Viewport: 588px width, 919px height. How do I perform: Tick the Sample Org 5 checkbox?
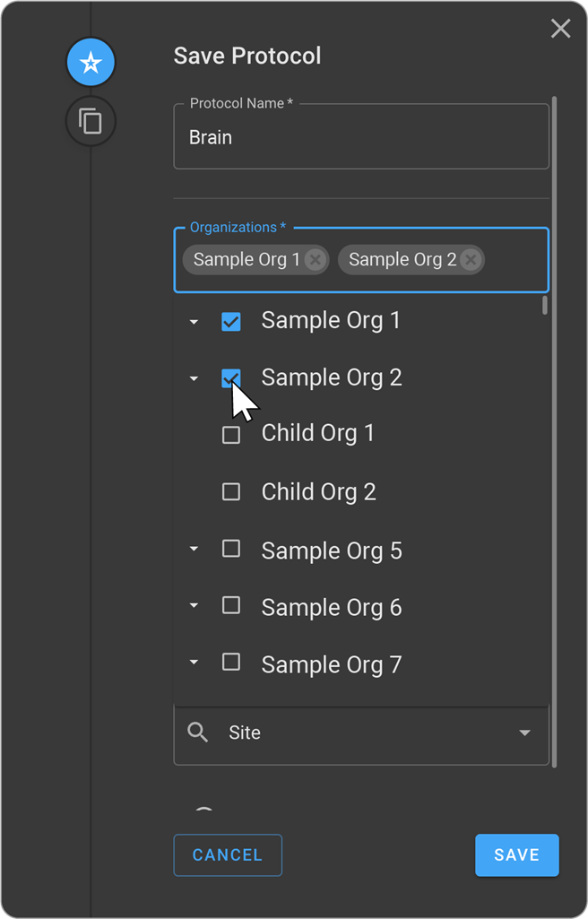pos(231,549)
